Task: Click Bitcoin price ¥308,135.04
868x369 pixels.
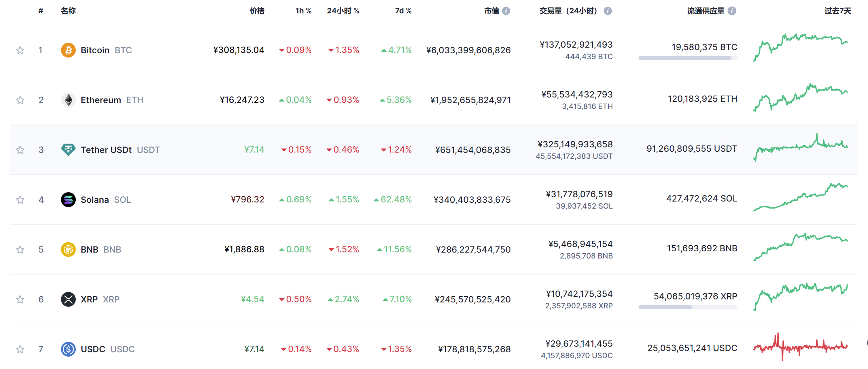Action: (x=239, y=50)
